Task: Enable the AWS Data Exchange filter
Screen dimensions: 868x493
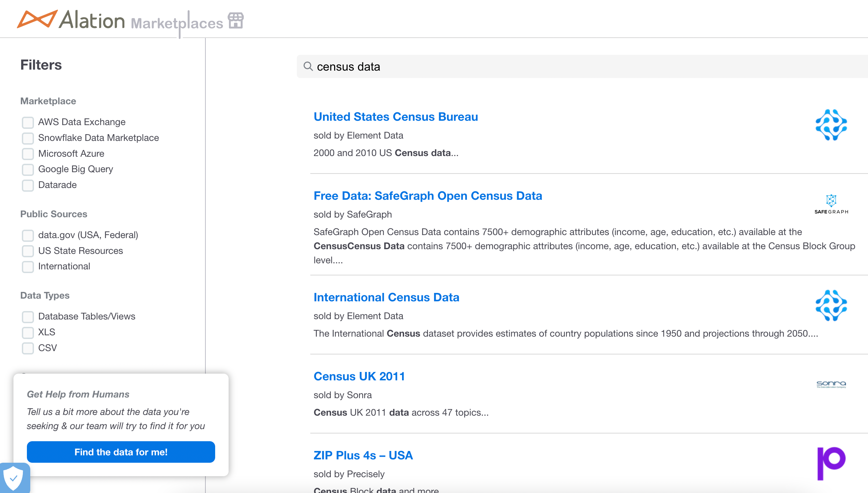Action: coord(28,122)
